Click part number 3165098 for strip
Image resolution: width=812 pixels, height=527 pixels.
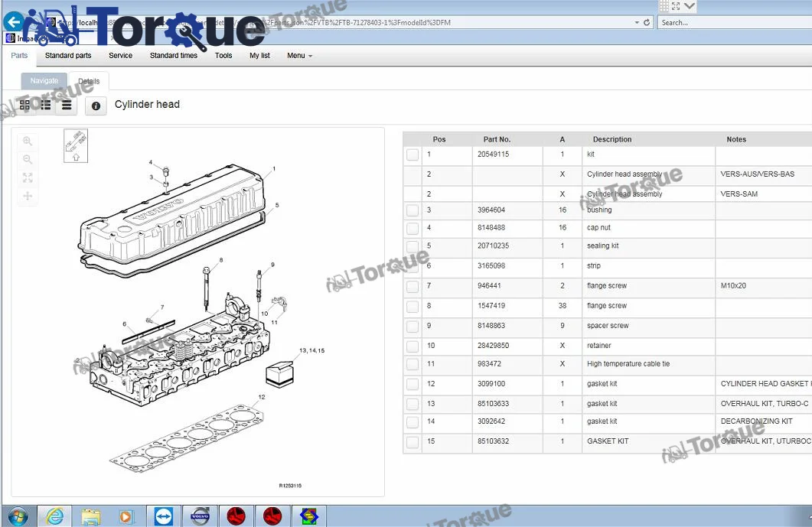click(x=491, y=265)
